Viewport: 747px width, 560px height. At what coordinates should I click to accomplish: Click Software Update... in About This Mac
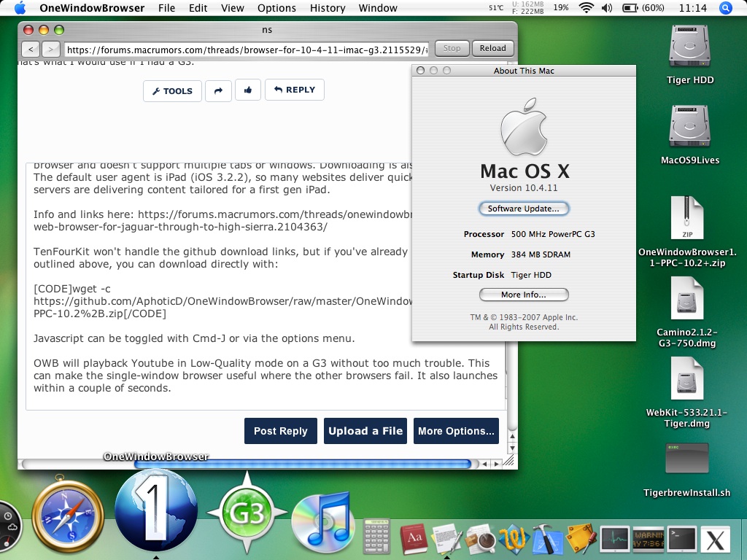point(524,209)
